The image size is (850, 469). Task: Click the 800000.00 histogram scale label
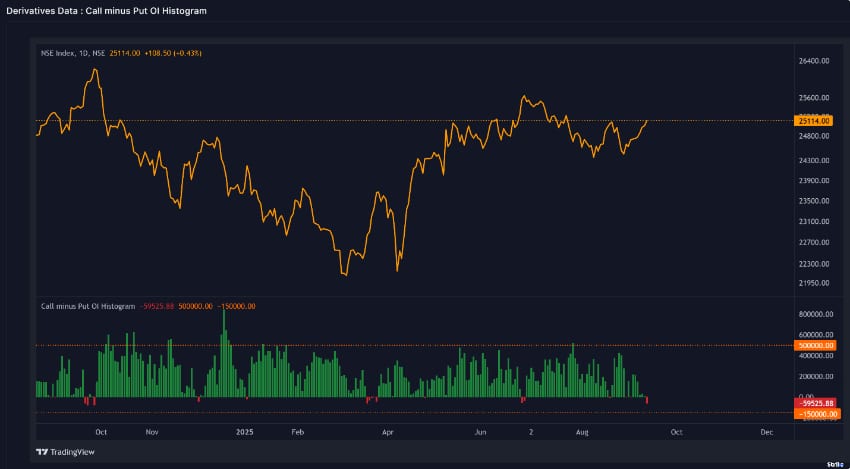(814, 314)
